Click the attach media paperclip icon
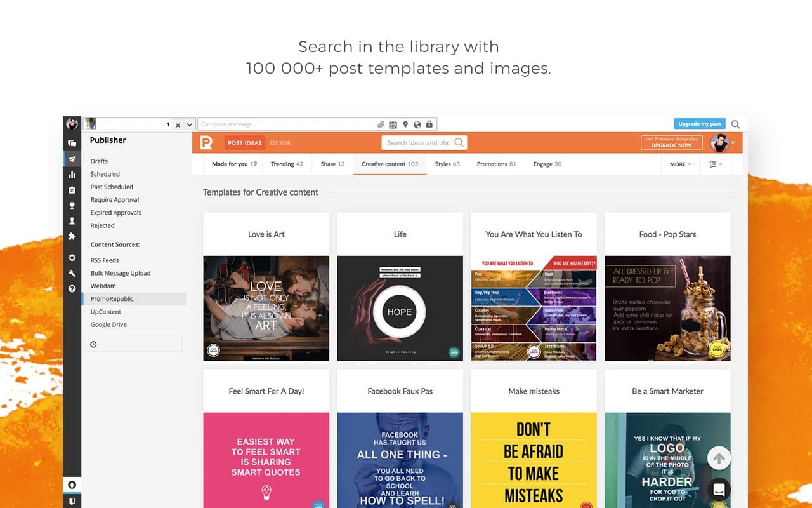Image resolution: width=812 pixels, height=508 pixels. pyautogui.click(x=381, y=124)
